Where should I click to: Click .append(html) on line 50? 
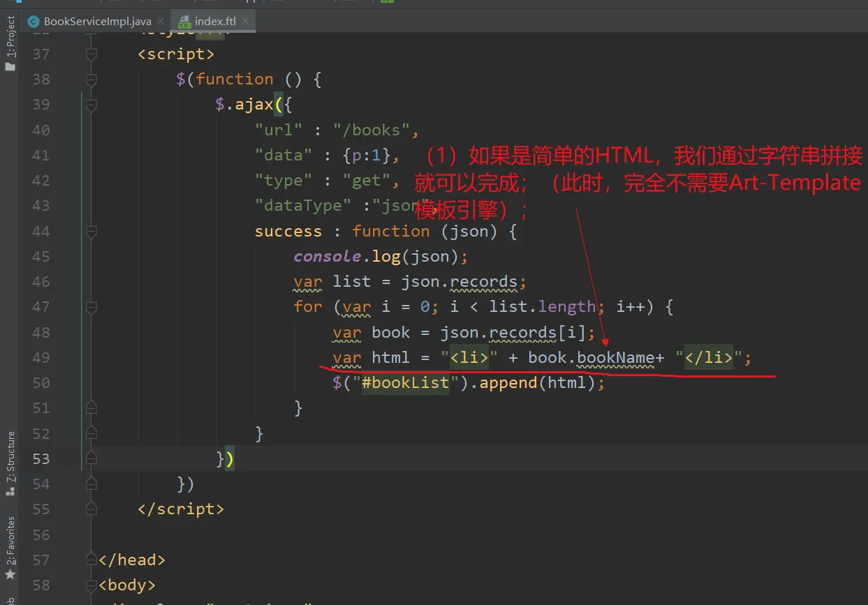coord(531,383)
